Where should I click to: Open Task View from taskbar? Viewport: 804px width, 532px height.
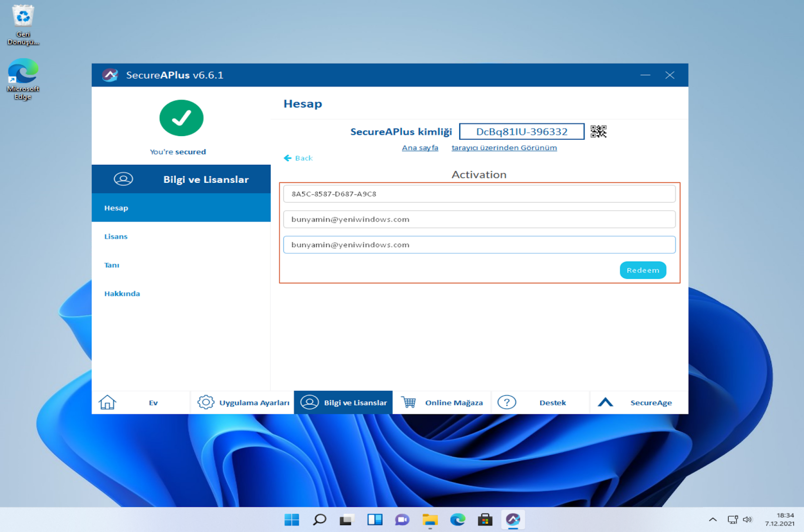coord(346,519)
